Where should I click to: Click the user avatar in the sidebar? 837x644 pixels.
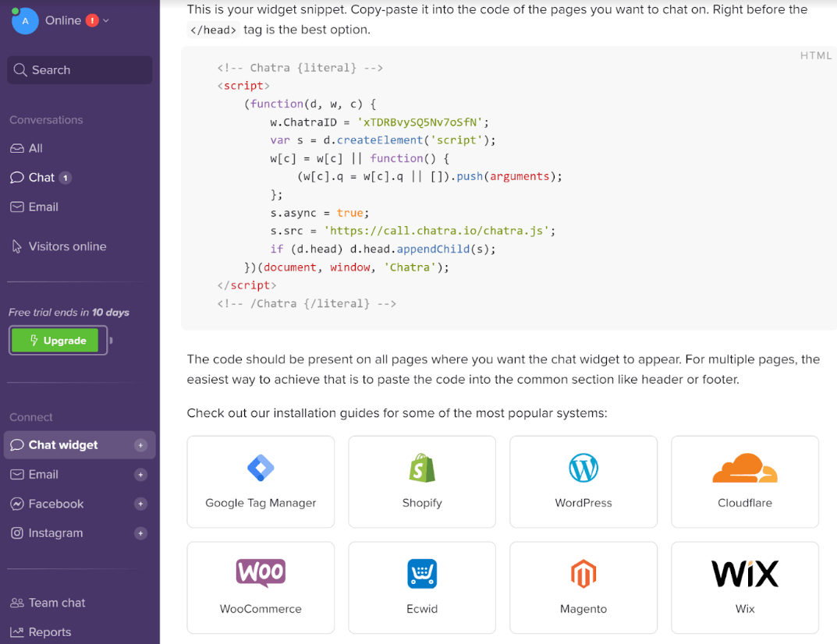tap(25, 21)
